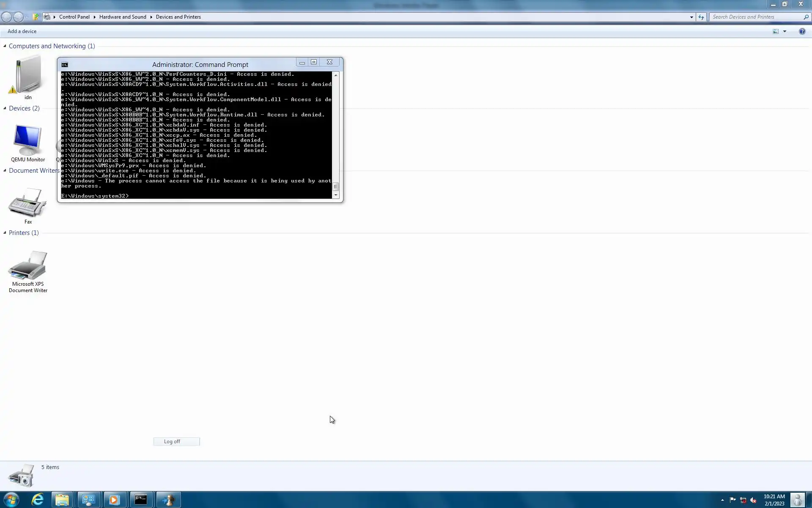
Task: Select Microsoft XPS Document Writer printer
Action: (x=28, y=266)
